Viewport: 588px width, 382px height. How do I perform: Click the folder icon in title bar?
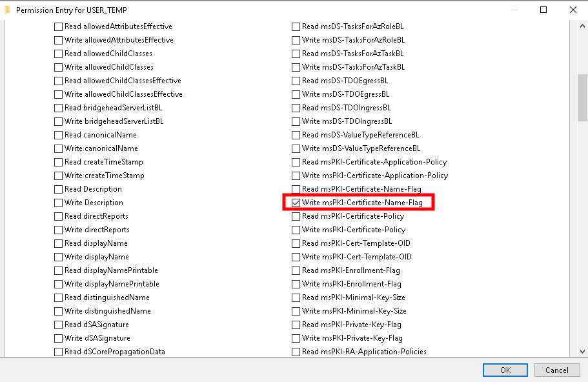click(8, 10)
